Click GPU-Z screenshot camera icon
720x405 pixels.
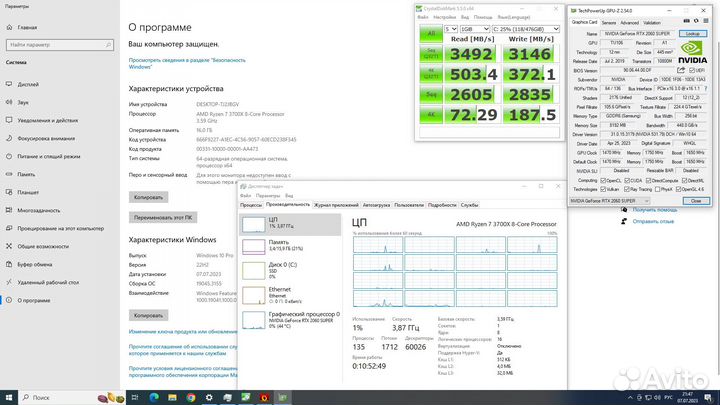686,22
